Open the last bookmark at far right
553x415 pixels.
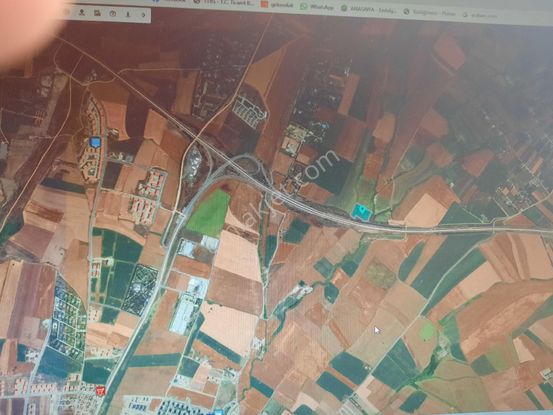[x=480, y=15]
